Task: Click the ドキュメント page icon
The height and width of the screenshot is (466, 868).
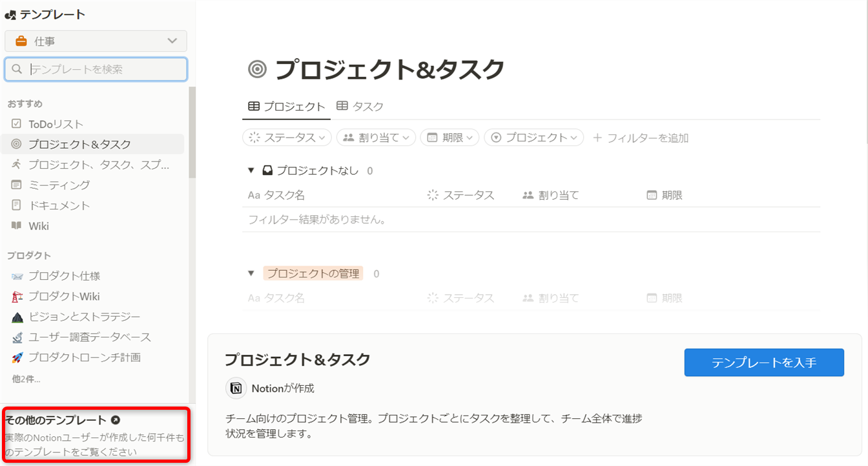Action: [x=16, y=205]
